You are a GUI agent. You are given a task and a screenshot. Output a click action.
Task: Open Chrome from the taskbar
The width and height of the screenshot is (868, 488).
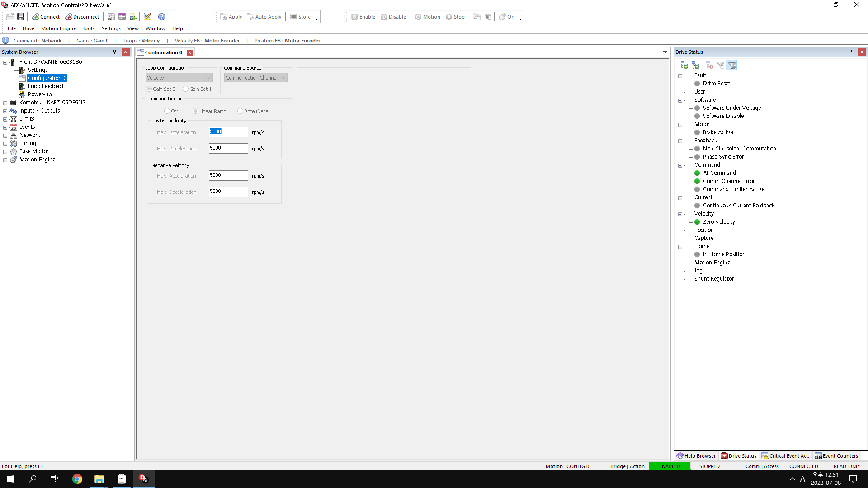click(77, 479)
